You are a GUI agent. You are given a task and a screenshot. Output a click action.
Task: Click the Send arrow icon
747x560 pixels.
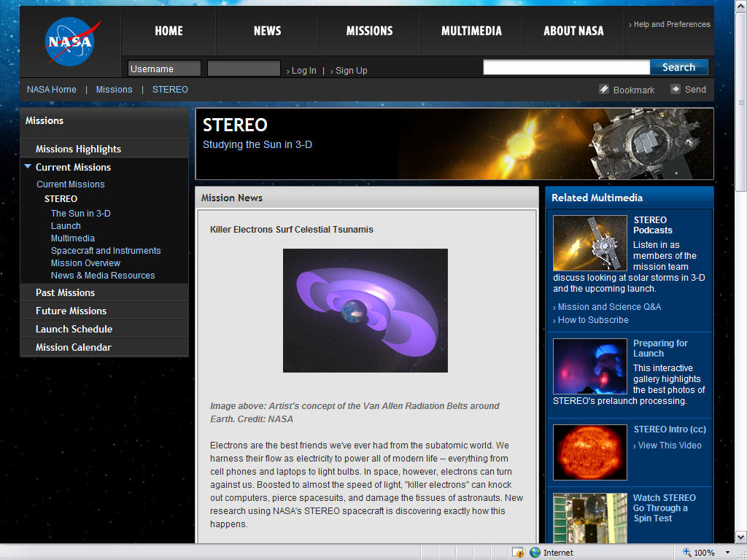(x=675, y=89)
